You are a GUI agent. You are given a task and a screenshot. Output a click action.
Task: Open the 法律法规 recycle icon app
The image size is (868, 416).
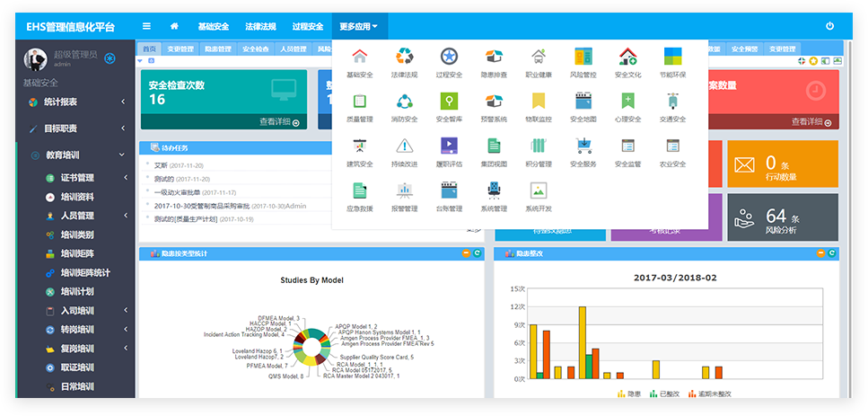tap(405, 58)
